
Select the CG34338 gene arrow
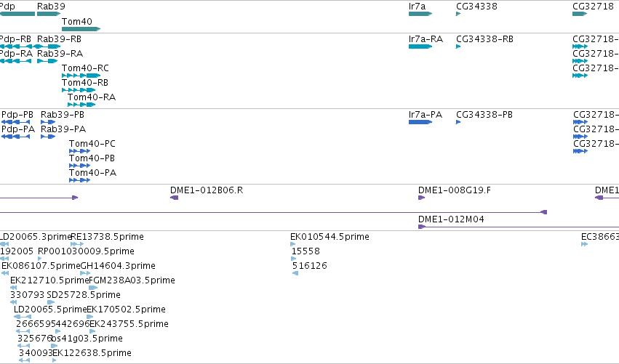[x=458, y=14]
